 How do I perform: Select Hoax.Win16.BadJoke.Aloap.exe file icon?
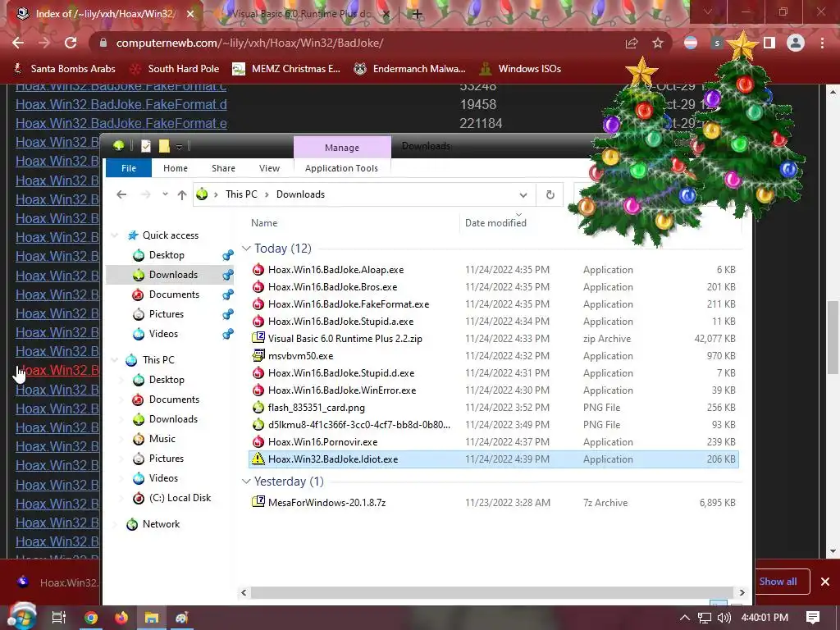258,269
